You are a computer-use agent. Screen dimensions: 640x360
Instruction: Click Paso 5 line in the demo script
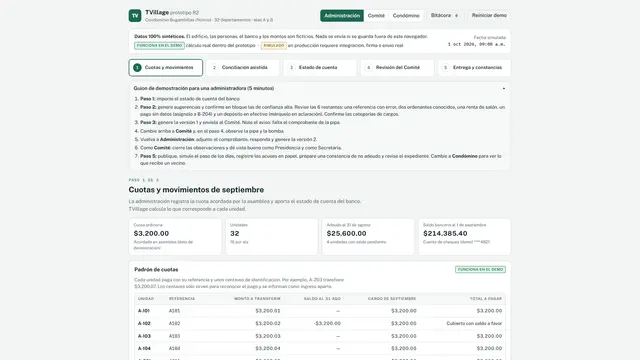pyautogui.click(x=321, y=160)
